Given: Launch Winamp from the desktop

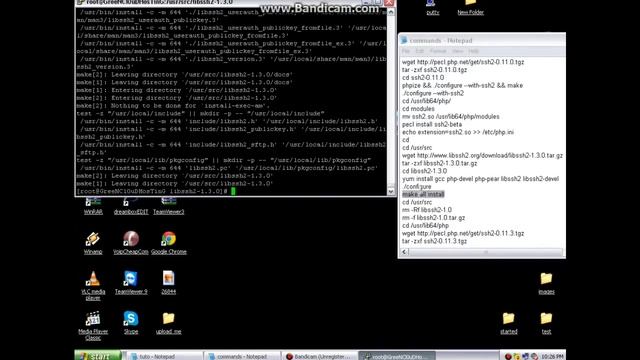Looking at the screenshot, I should tap(93, 243).
